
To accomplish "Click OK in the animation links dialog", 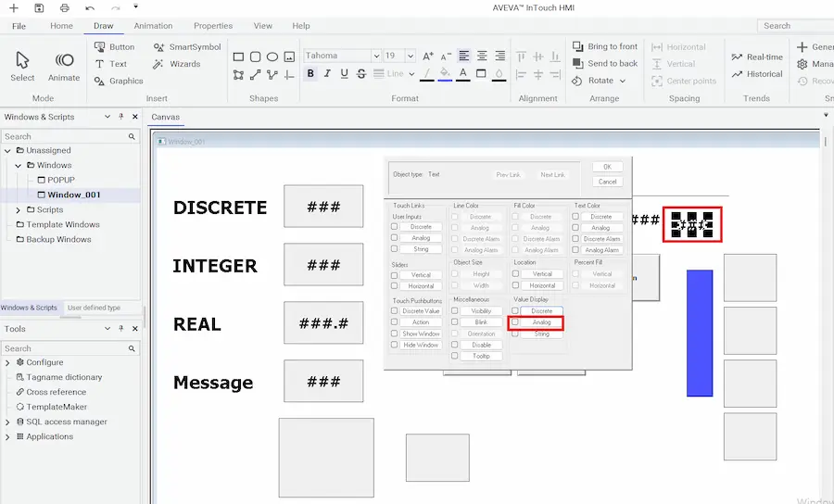I will [x=607, y=167].
